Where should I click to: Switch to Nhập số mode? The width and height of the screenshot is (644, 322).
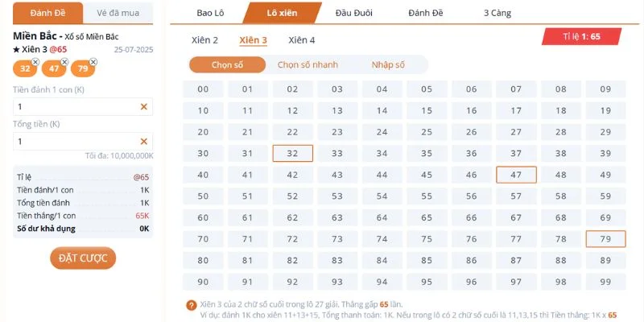click(388, 65)
